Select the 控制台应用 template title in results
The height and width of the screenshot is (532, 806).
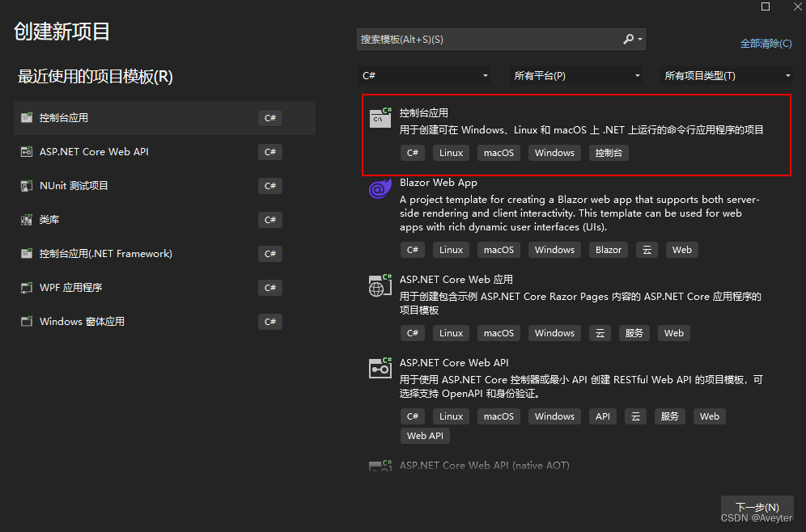(x=423, y=113)
